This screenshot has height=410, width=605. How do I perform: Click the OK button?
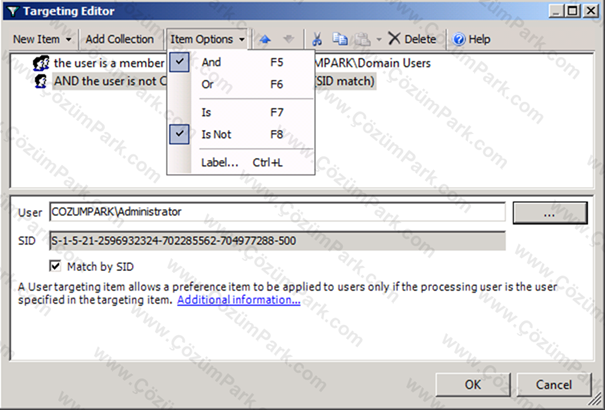coord(473,384)
